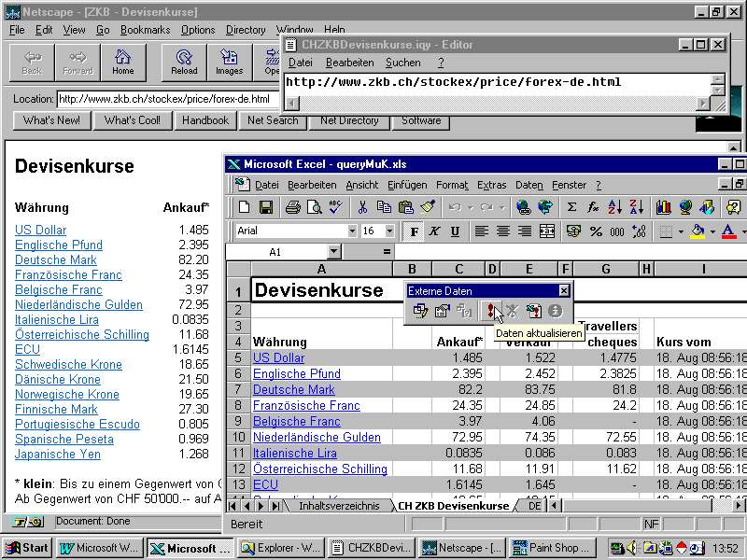Click Netscape Location URL field

[x=168, y=99]
